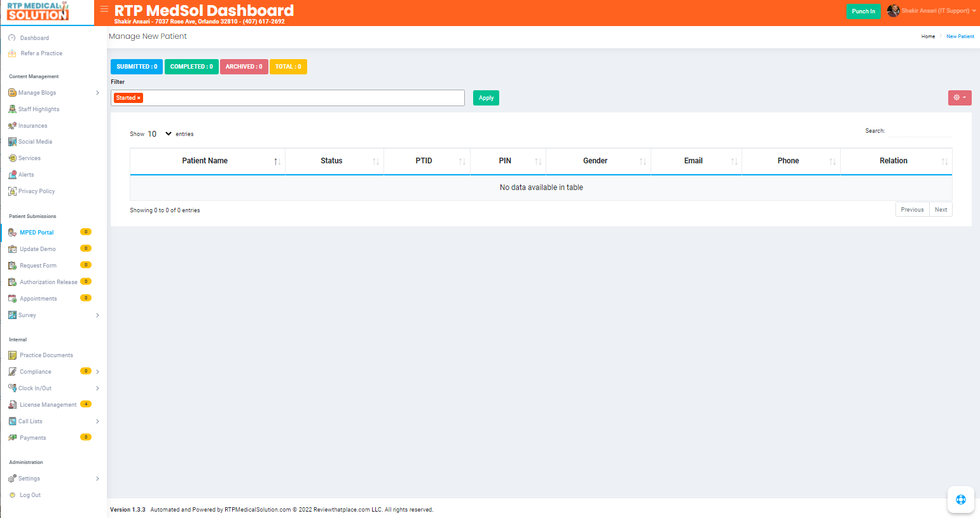Open the red gear options dropdown
This screenshot has width=980, height=518.
[960, 98]
